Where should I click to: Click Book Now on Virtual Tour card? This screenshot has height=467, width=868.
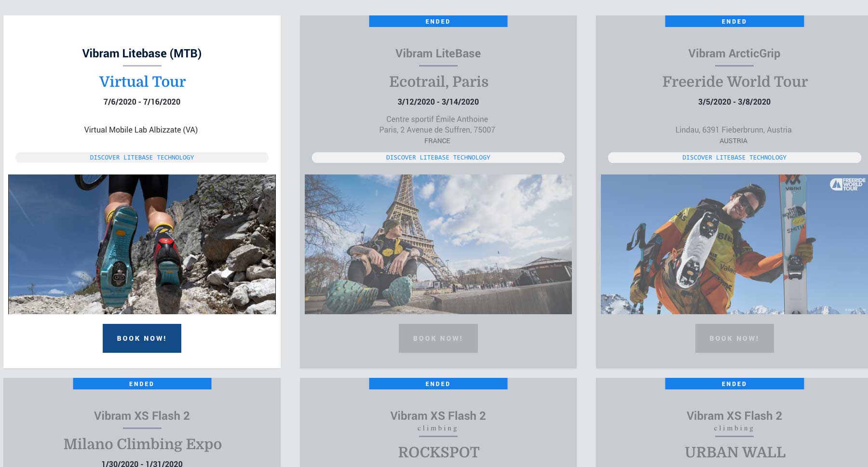[x=142, y=338]
